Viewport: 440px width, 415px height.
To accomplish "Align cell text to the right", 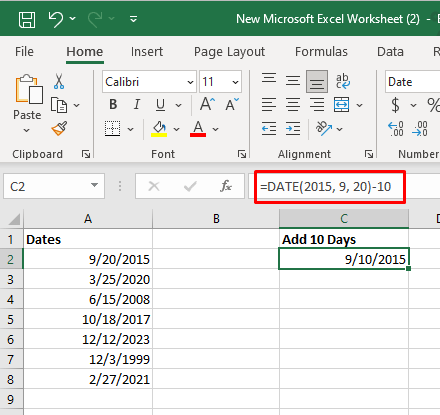I will 317,105.
